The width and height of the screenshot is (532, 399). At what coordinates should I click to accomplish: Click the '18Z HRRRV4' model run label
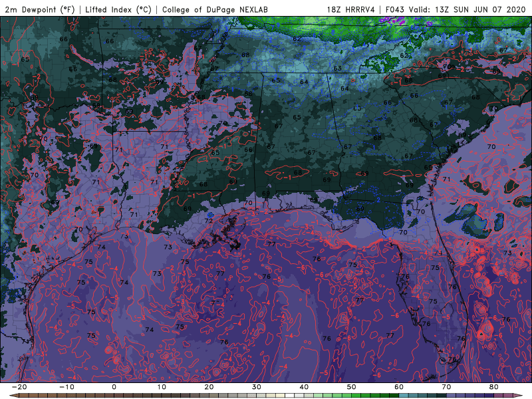click(x=351, y=9)
